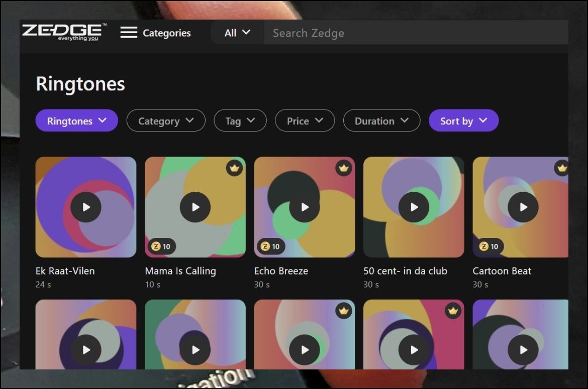This screenshot has height=389, width=588.
Task: Focus the Search Zedge field
Action: click(416, 33)
